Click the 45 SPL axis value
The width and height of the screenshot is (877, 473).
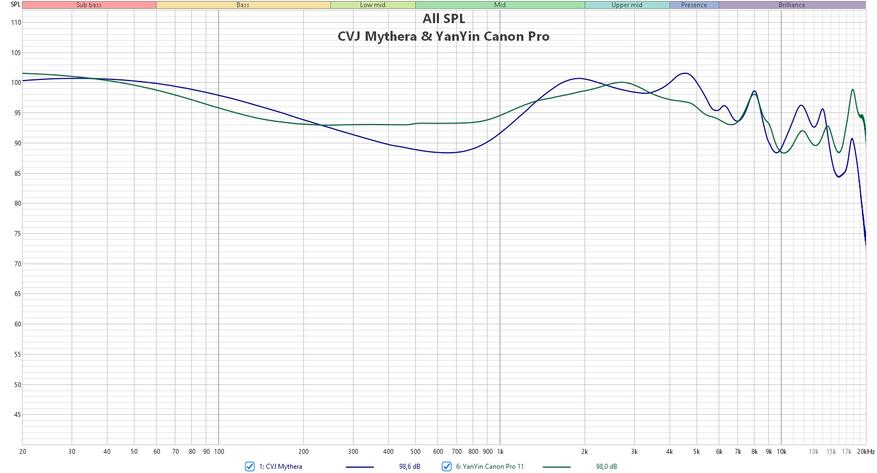click(x=17, y=415)
